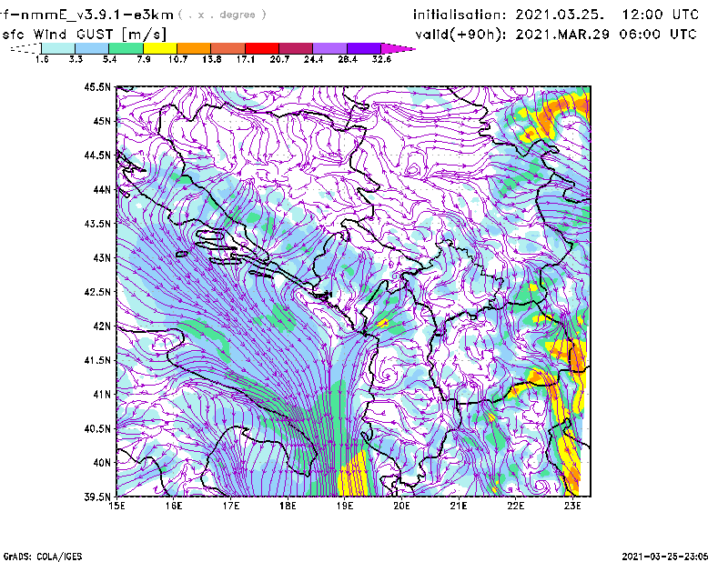Viewport: 728px width, 562px height.
Task: Pick the salmon 13.8–17.1 legend swatch
Action: coord(228,48)
